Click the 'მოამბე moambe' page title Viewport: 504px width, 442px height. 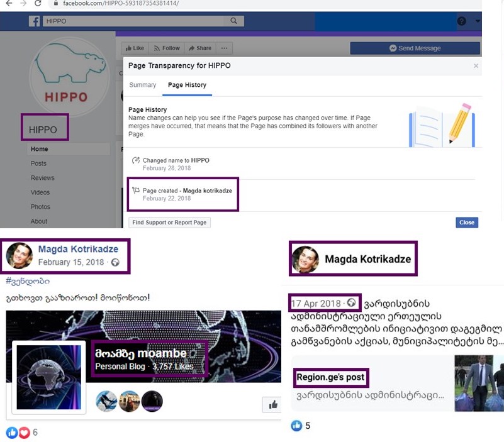141,353
